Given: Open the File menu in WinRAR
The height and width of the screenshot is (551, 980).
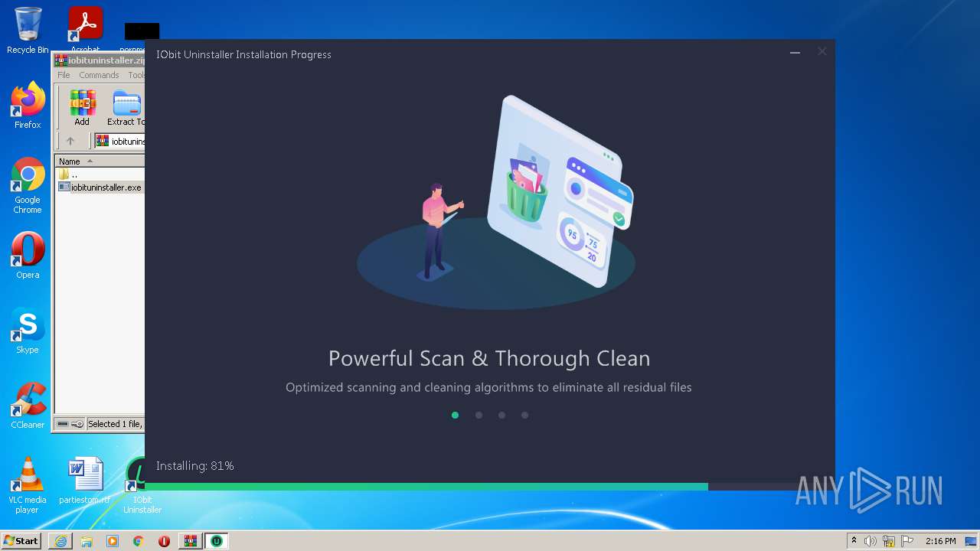Looking at the screenshot, I should (64, 75).
